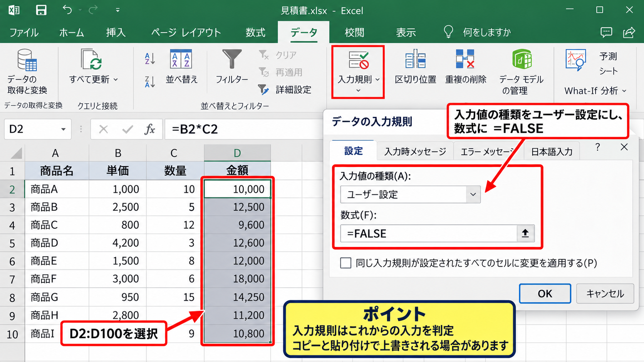Click the 数式(F) input field

coord(429,234)
